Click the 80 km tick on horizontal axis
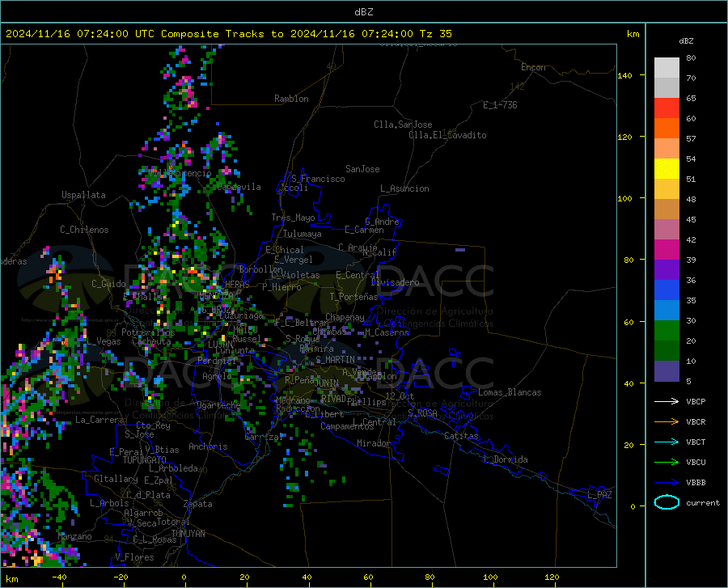The image size is (728, 588). click(x=430, y=577)
